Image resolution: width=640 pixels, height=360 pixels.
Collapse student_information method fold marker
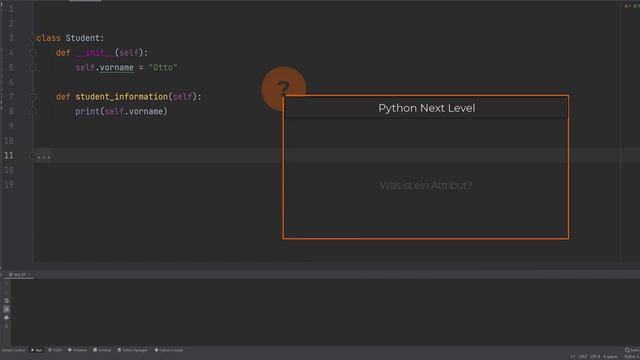click(x=33, y=97)
